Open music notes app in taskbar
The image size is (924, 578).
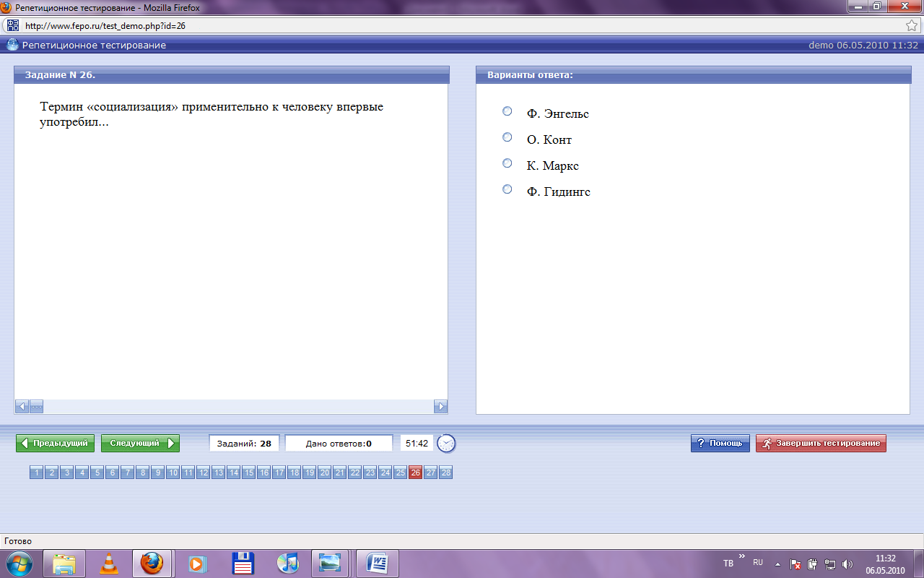coord(287,564)
